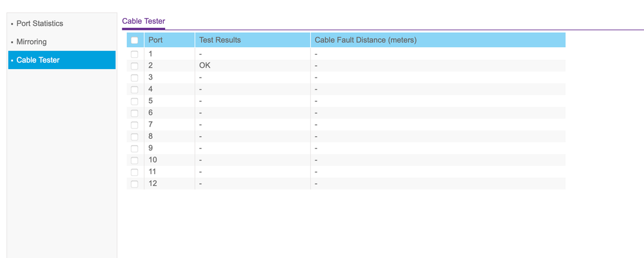Check the box for port 1
Viewport: 644px width, 258px height.
[x=134, y=54]
